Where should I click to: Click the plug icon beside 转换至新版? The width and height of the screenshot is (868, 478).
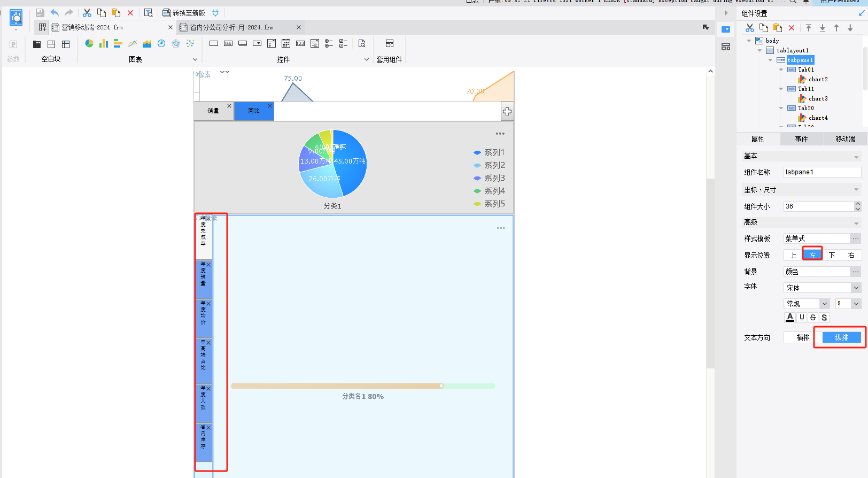point(215,13)
